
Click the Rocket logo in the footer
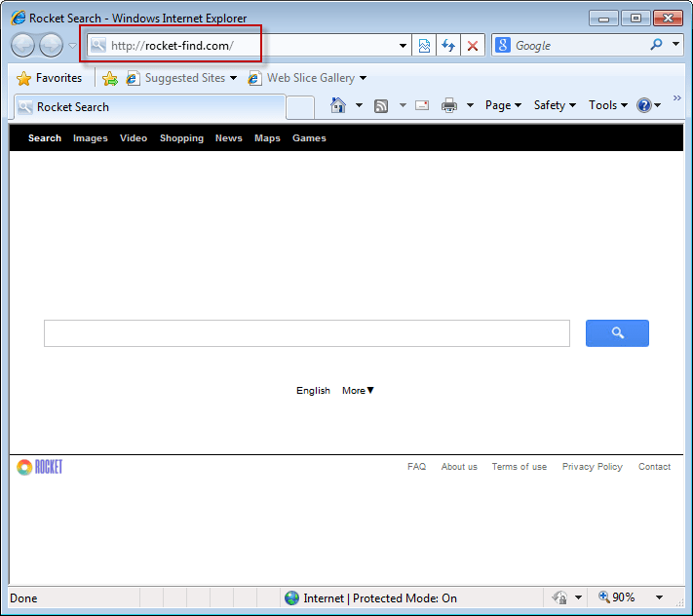pyautogui.click(x=39, y=467)
